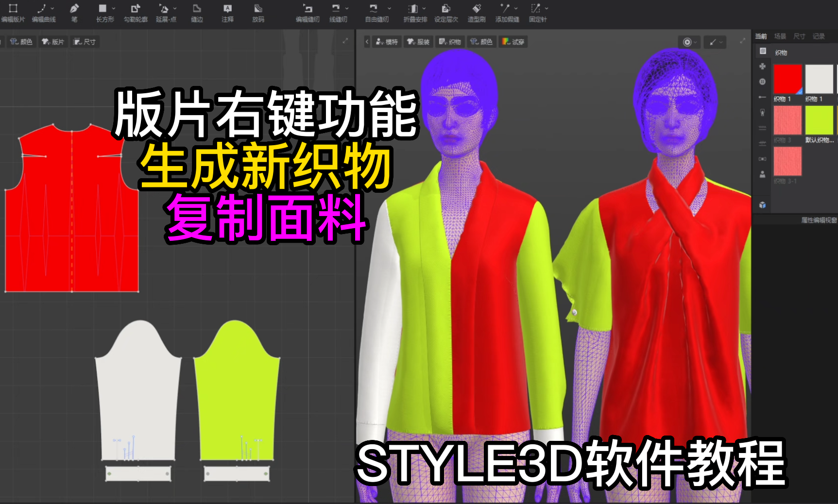
Task: Choose the 添加假缝 add tack tool
Action: 507,13
